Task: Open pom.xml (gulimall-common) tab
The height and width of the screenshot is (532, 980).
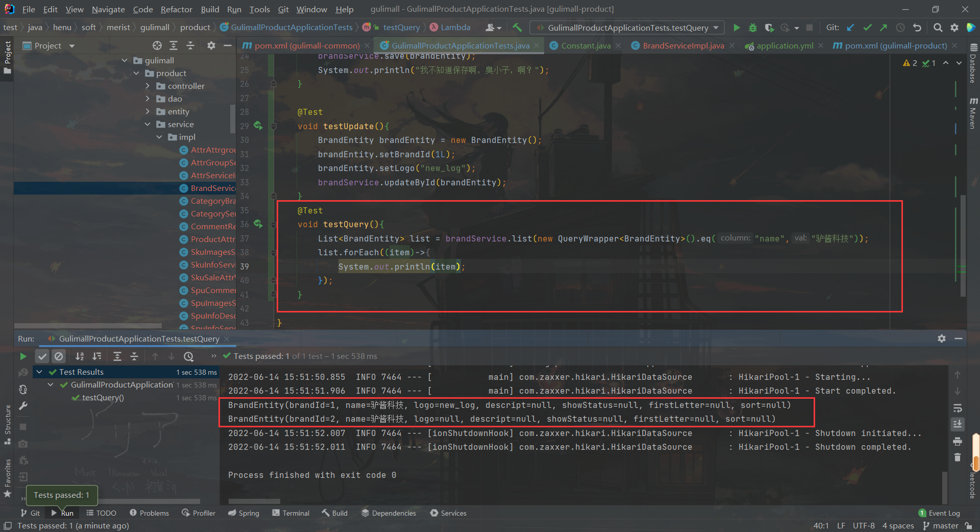Action: click(x=307, y=46)
